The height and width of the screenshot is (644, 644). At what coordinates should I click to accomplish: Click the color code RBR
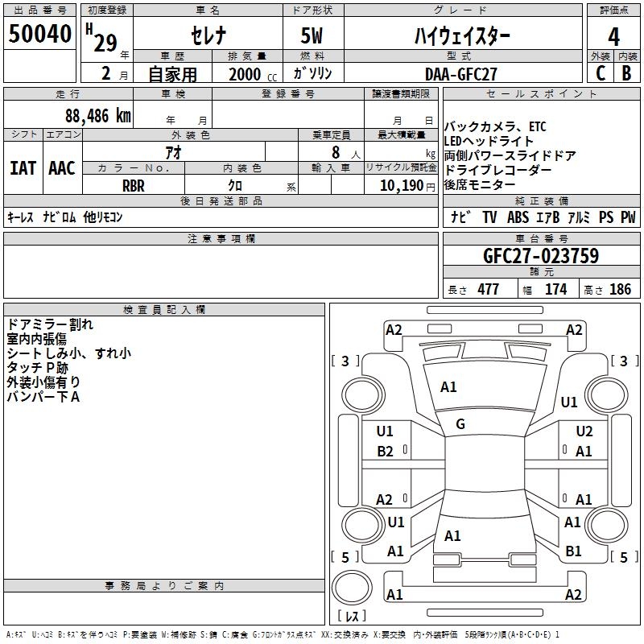coord(134,185)
